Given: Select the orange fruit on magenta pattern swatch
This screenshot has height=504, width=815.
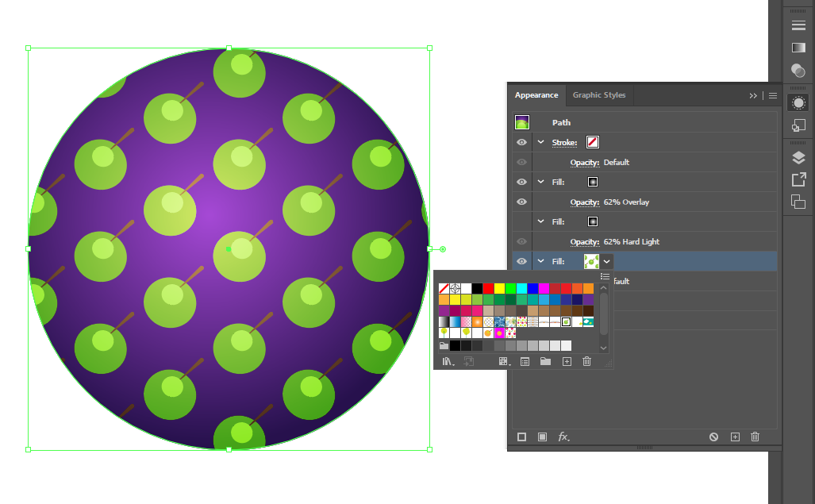Looking at the screenshot, I should pos(499,333).
